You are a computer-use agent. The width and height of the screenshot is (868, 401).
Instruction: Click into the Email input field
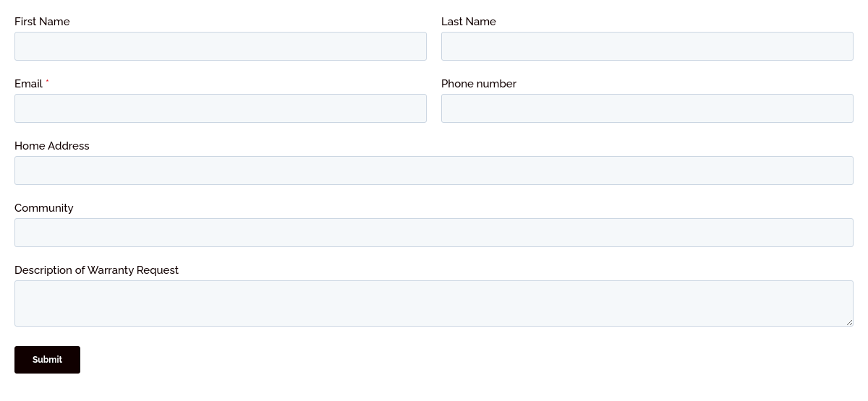click(x=221, y=108)
